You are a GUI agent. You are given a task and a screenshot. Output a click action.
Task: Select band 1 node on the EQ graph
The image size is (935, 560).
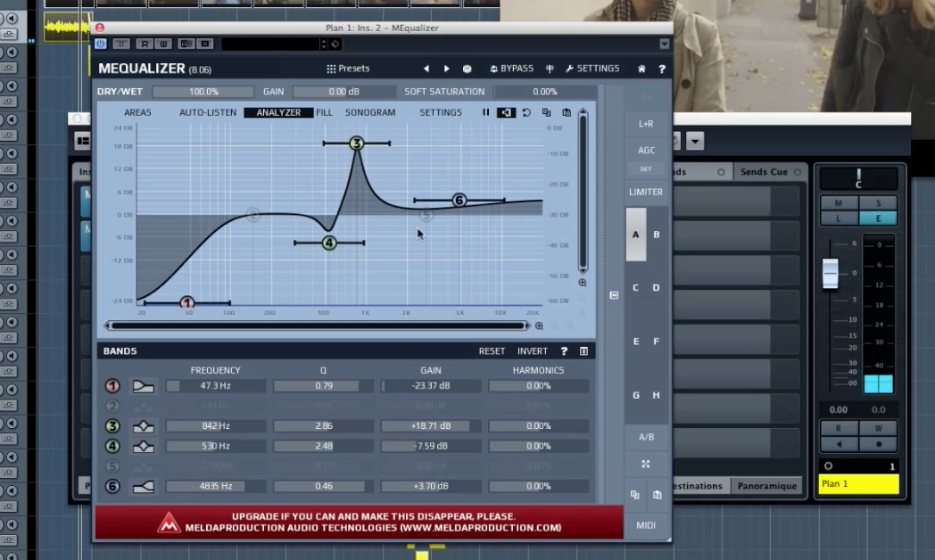click(187, 302)
